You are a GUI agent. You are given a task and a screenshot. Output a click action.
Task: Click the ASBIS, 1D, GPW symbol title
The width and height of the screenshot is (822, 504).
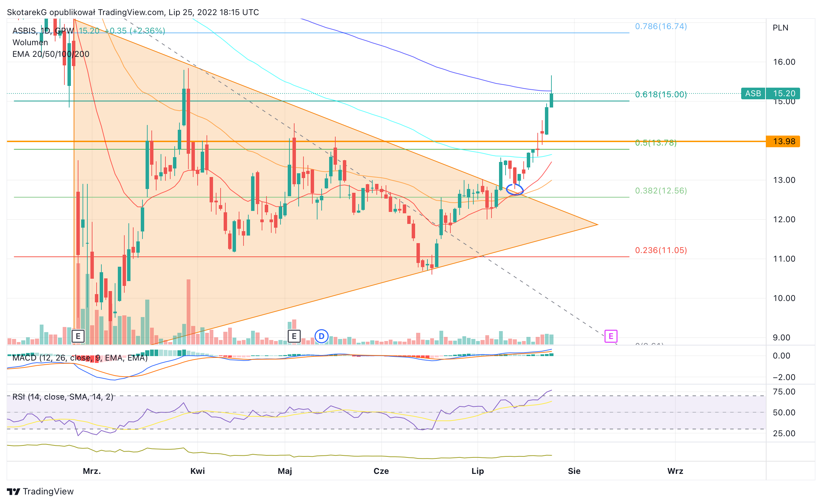pos(43,31)
